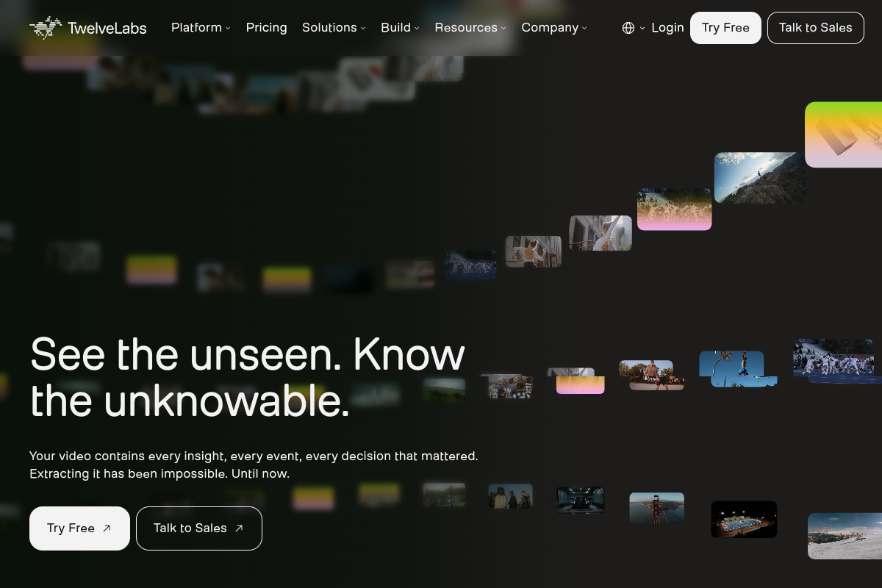Click the hero Try Free button

click(x=79, y=528)
